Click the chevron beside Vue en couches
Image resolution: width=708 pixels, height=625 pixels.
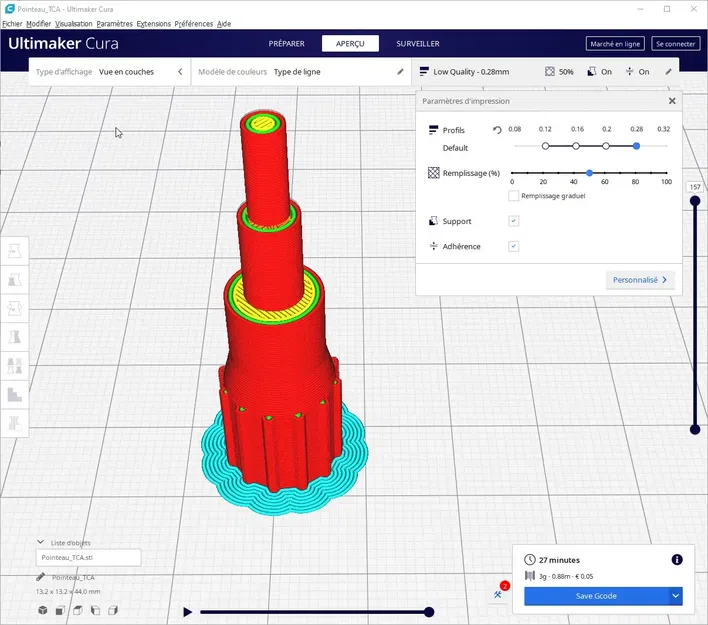pyautogui.click(x=180, y=72)
